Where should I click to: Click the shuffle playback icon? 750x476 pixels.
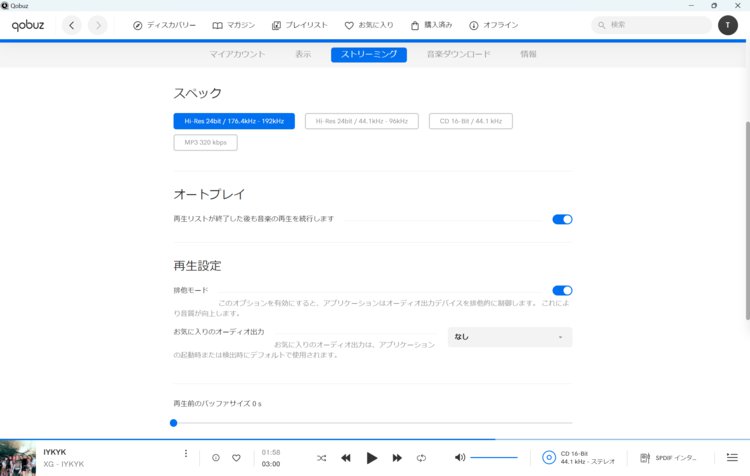[321, 458]
